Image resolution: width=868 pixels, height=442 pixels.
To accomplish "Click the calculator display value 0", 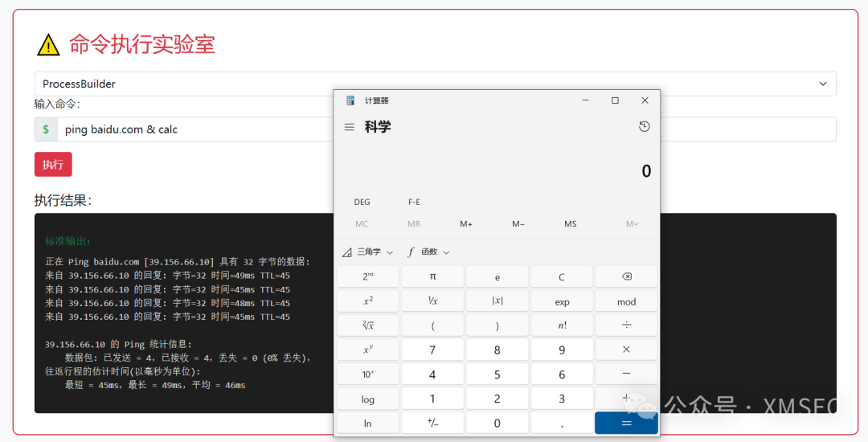I will point(646,171).
